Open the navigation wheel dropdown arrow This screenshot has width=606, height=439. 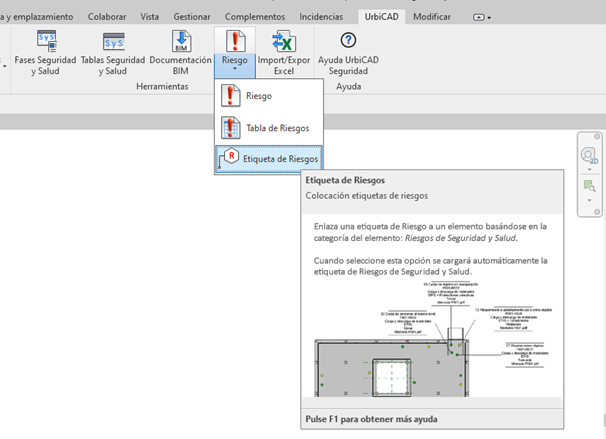pyautogui.click(x=587, y=171)
